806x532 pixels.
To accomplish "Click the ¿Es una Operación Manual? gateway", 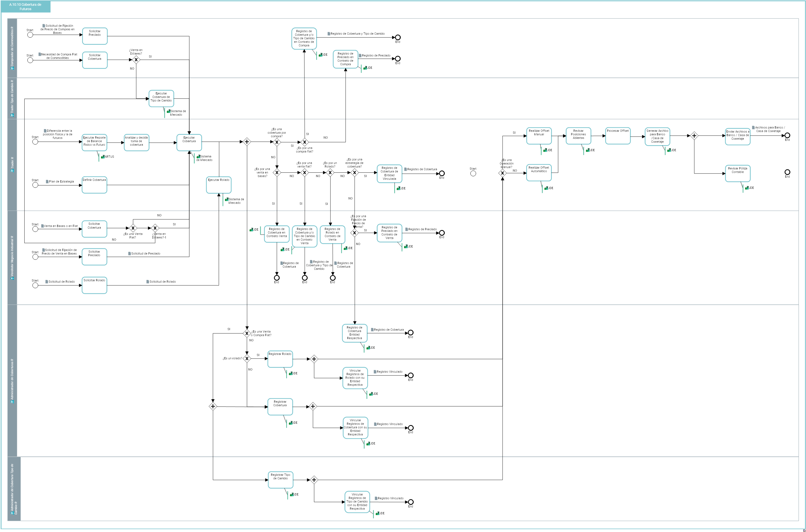I will point(502,173).
